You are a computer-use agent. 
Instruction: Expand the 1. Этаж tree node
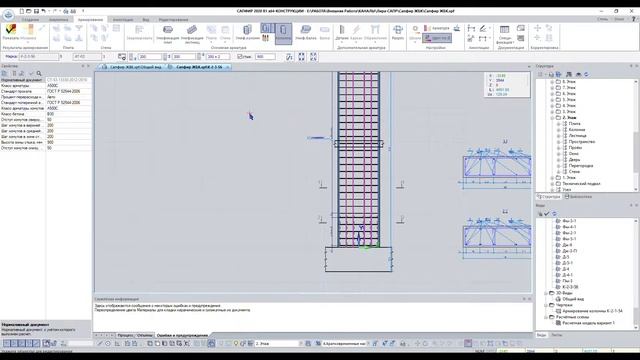coord(552,178)
